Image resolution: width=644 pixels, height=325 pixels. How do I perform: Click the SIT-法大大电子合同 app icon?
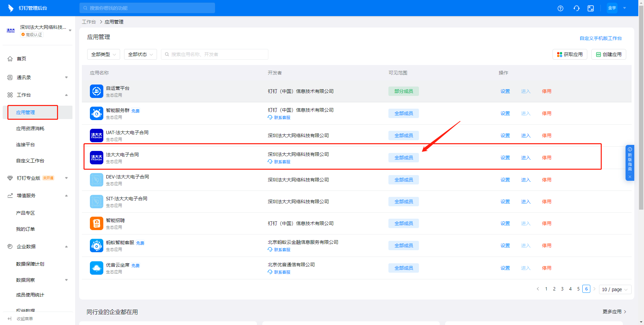click(97, 202)
